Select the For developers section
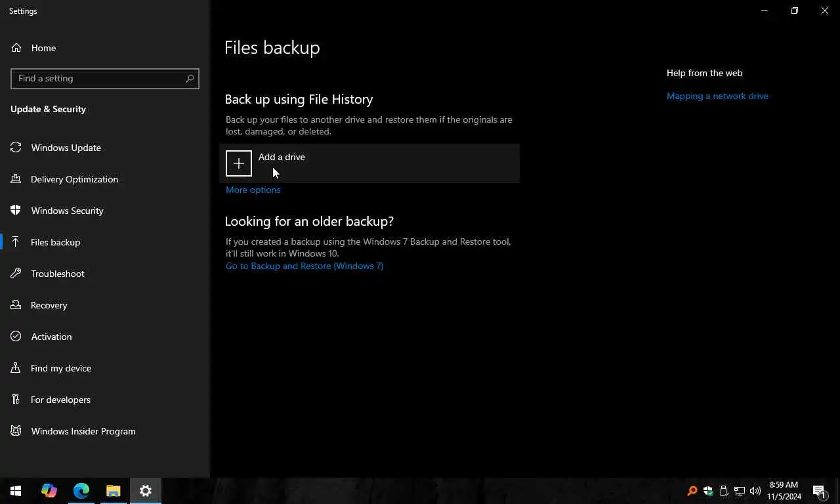This screenshot has width=840, height=504. click(60, 400)
